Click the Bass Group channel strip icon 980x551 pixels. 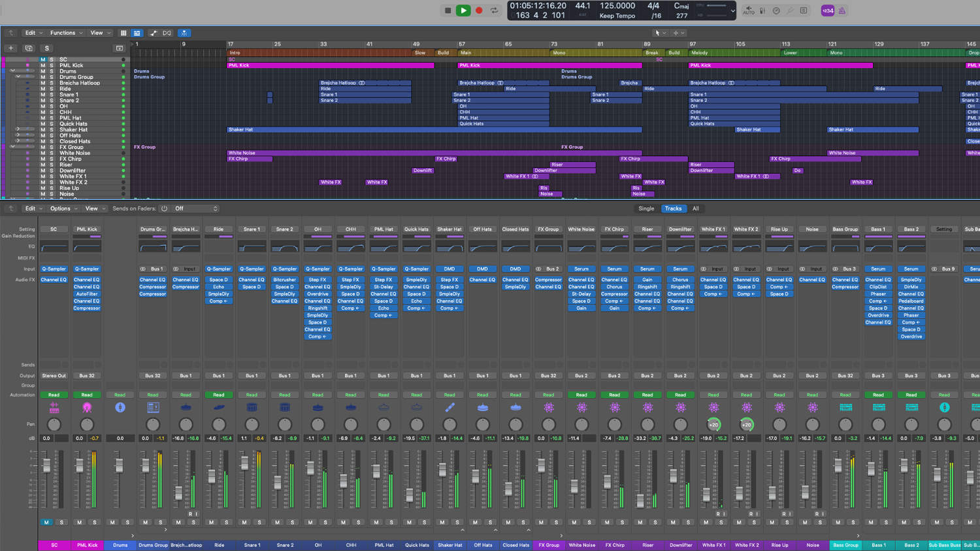[845, 407]
